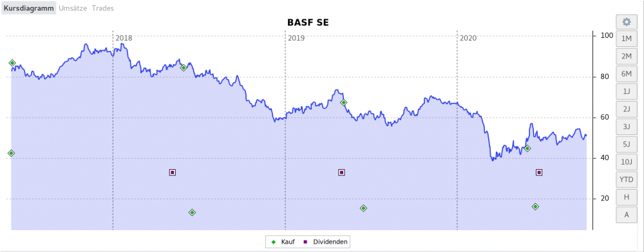Set chart range to 5J

tap(627, 144)
